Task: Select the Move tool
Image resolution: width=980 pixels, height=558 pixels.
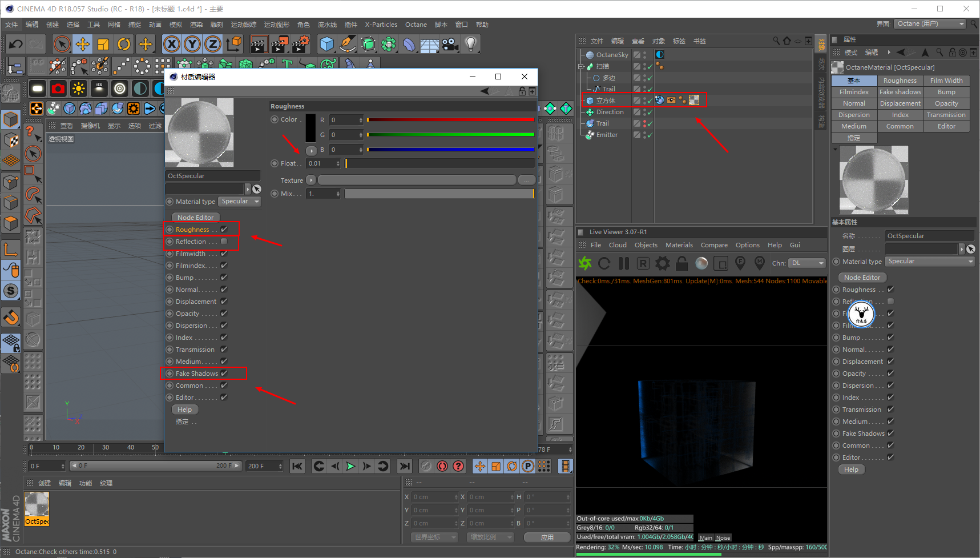Action: point(82,44)
